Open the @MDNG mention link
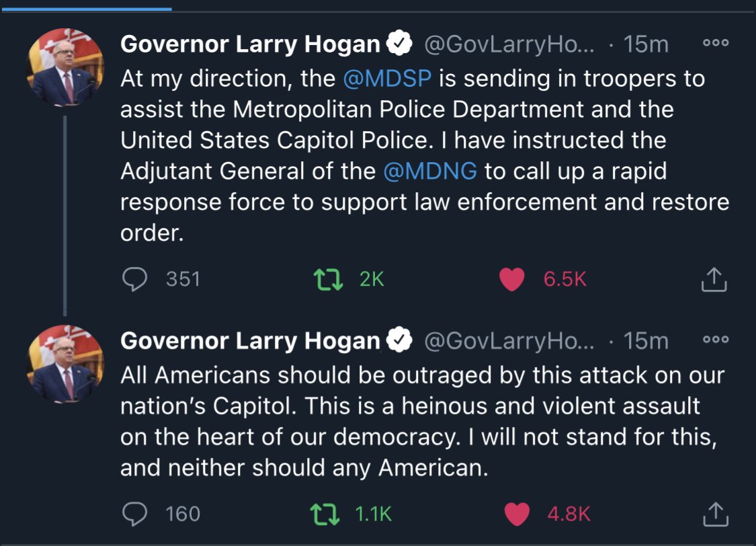The height and width of the screenshot is (546, 756). point(430,171)
